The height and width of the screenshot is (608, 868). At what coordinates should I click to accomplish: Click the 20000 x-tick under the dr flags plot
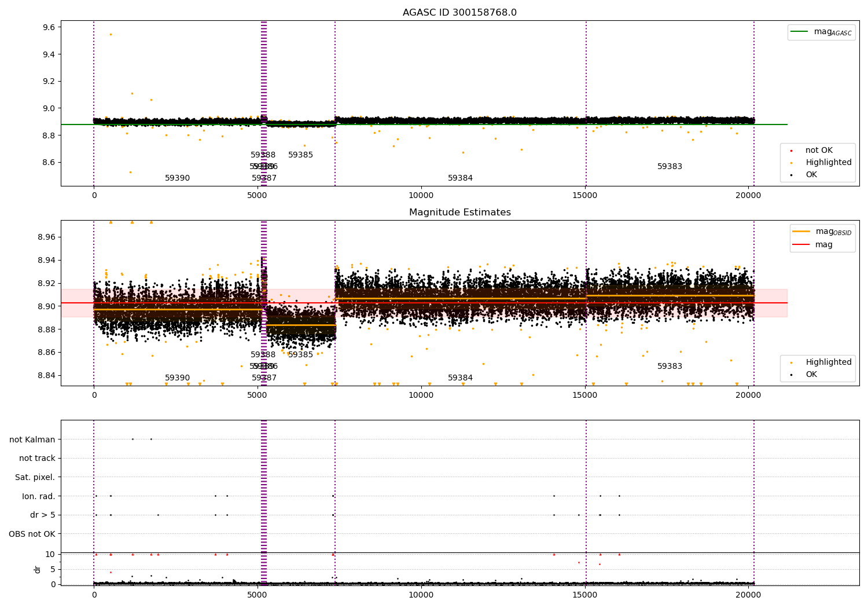pos(748,595)
